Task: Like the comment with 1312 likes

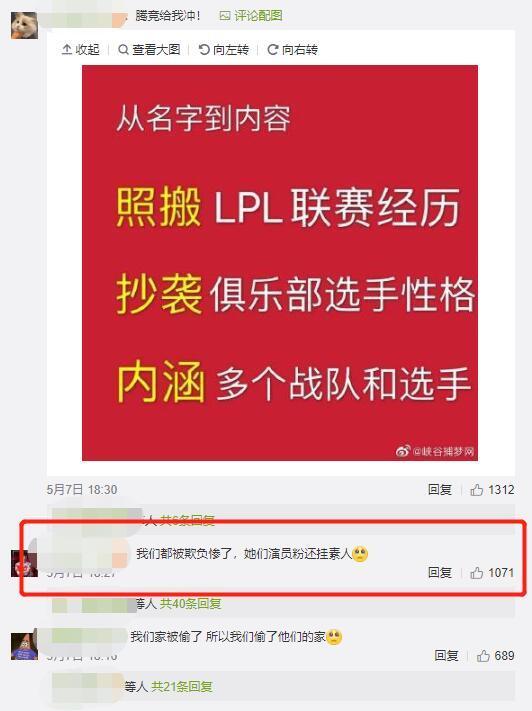Action: (x=492, y=490)
